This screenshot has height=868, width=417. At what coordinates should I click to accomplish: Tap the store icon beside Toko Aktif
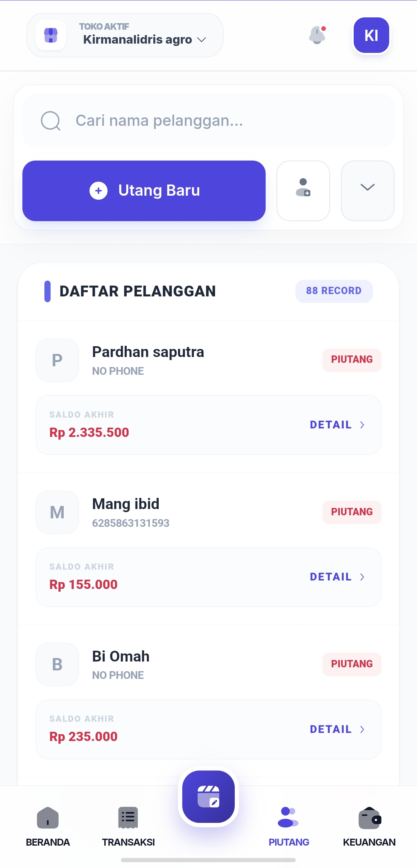[x=51, y=35]
